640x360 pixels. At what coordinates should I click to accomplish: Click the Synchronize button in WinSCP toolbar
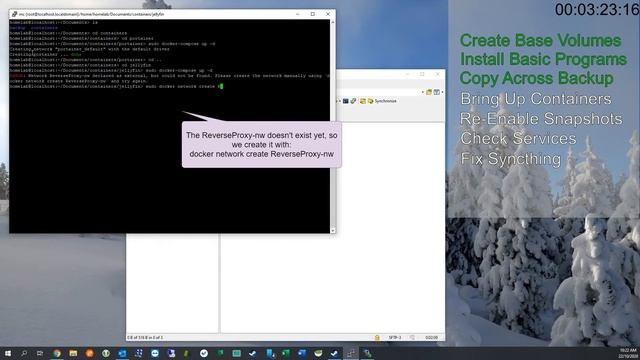(382, 101)
